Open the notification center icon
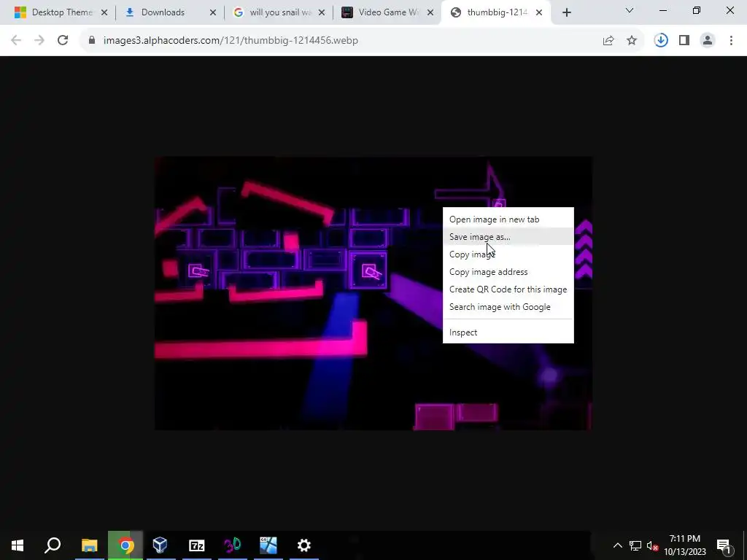 point(724,545)
